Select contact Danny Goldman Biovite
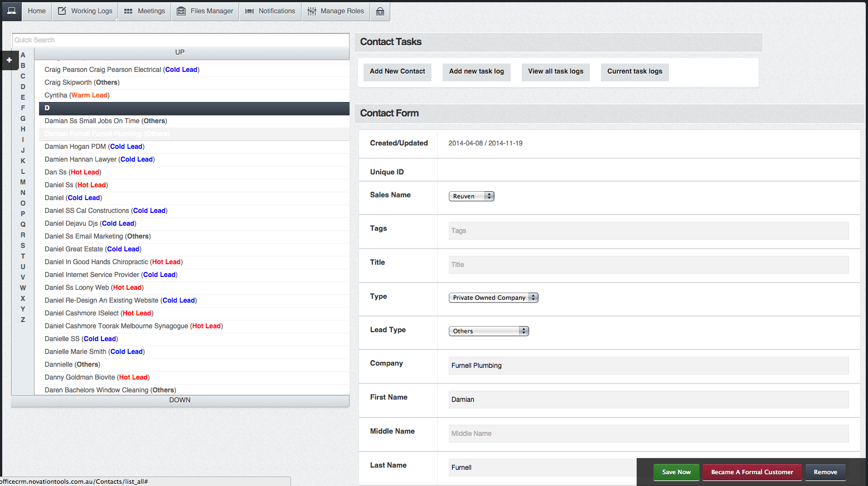Screen dimensions: 868x486 click(x=97, y=377)
